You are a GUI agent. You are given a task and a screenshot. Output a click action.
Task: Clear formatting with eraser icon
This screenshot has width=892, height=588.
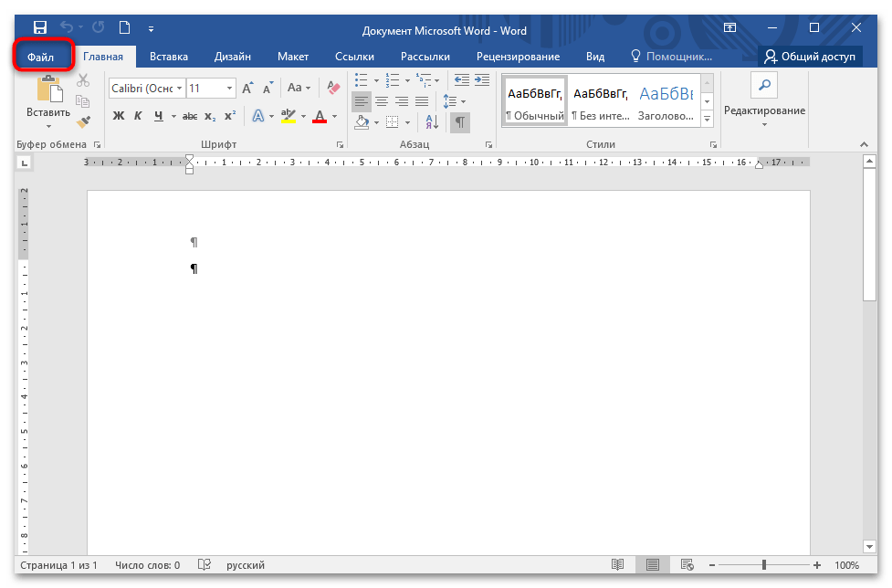333,88
